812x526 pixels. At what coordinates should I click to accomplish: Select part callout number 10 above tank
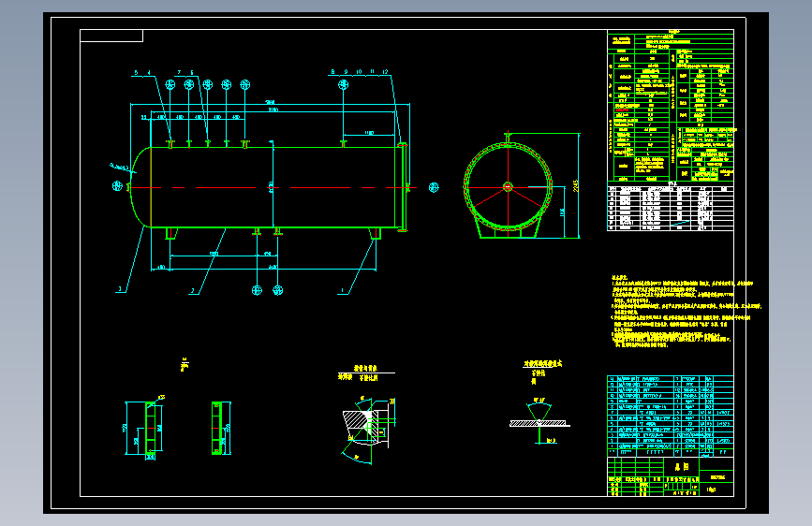(359, 72)
